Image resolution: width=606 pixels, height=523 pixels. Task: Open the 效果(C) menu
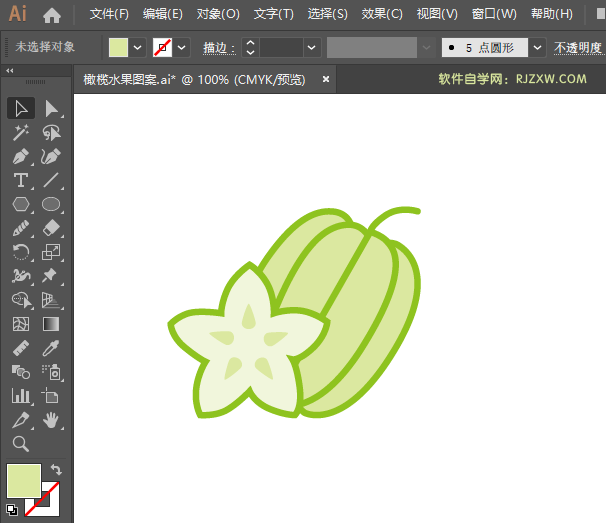382,14
